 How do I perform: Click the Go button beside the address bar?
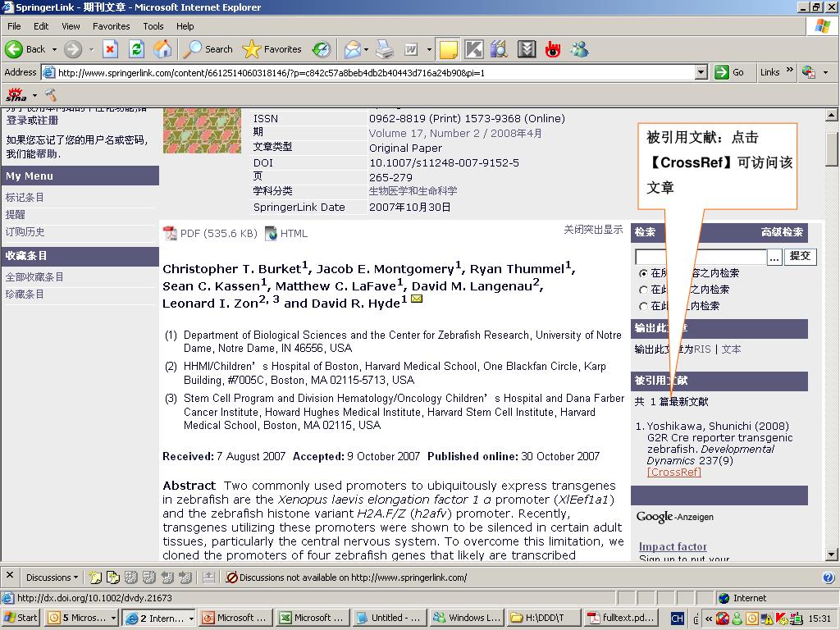coord(730,72)
